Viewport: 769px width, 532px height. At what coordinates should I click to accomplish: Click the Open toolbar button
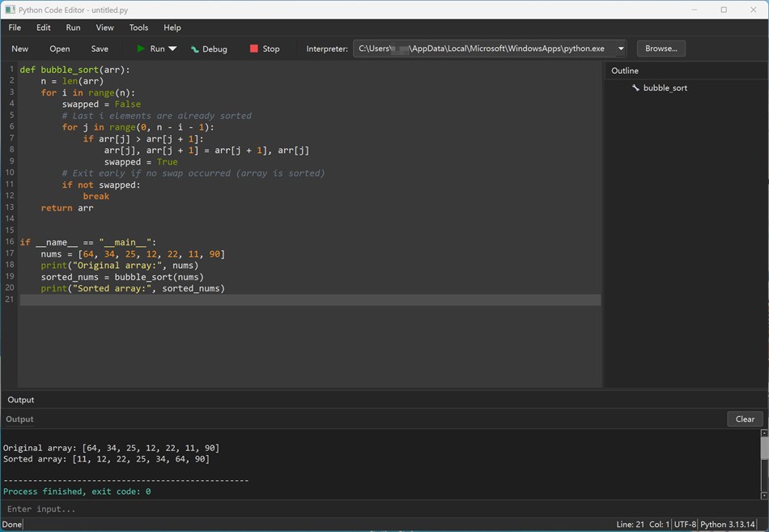click(x=59, y=49)
